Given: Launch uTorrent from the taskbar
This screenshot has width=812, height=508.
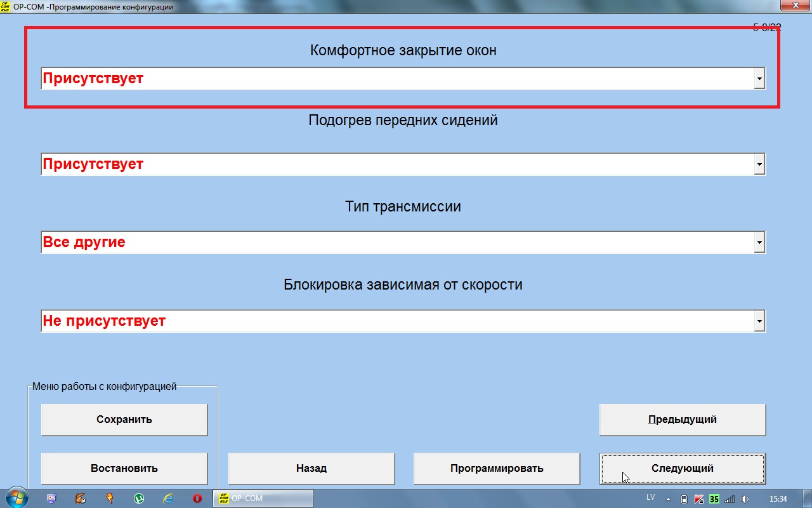Looking at the screenshot, I should coord(139,498).
